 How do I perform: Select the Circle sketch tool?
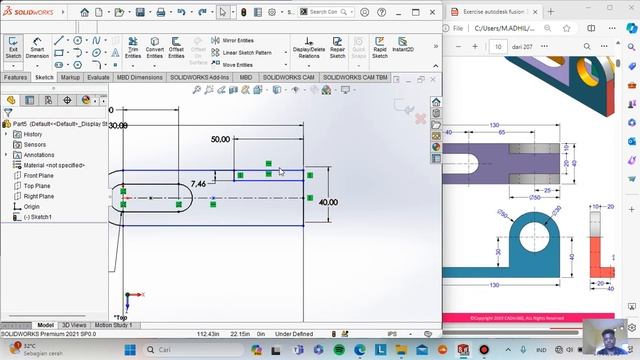[78, 40]
